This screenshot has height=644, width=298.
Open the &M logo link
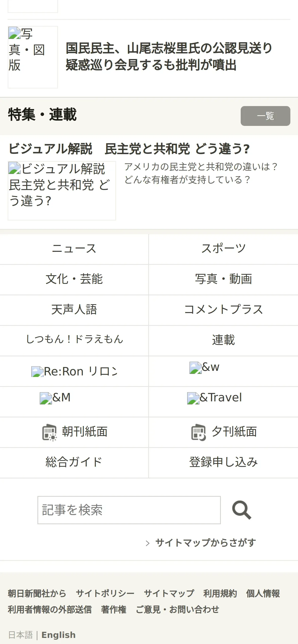[x=55, y=398]
